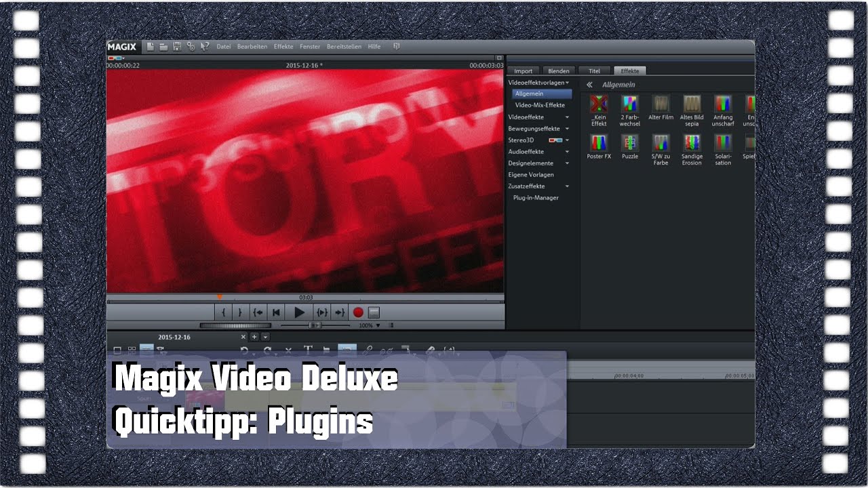
Task: Select the Anfang unscharf effect preset
Action: tap(723, 110)
